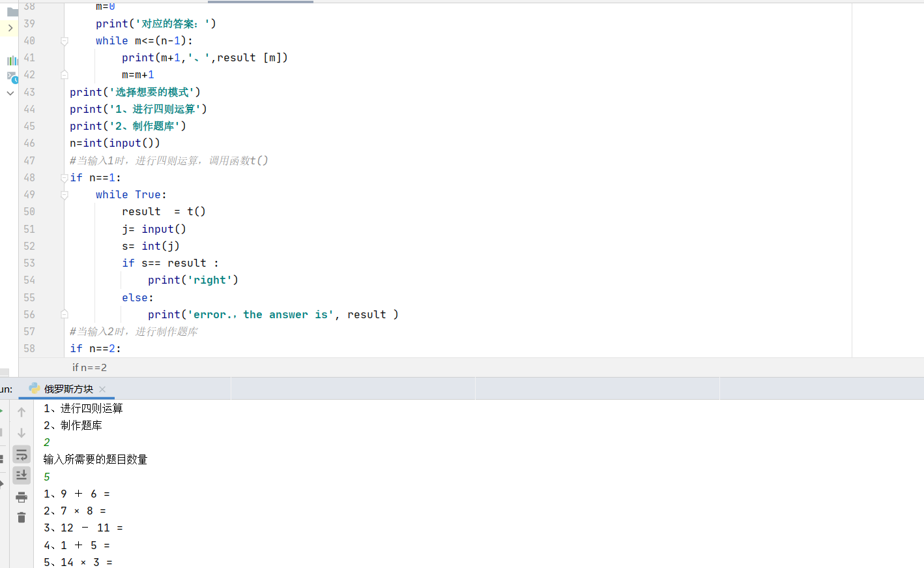Click print('2、制作题库') on line 45

[x=128, y=127]
